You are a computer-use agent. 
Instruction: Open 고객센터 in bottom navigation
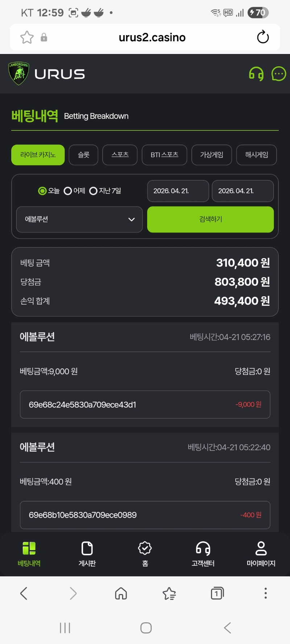tap(203, 553)
